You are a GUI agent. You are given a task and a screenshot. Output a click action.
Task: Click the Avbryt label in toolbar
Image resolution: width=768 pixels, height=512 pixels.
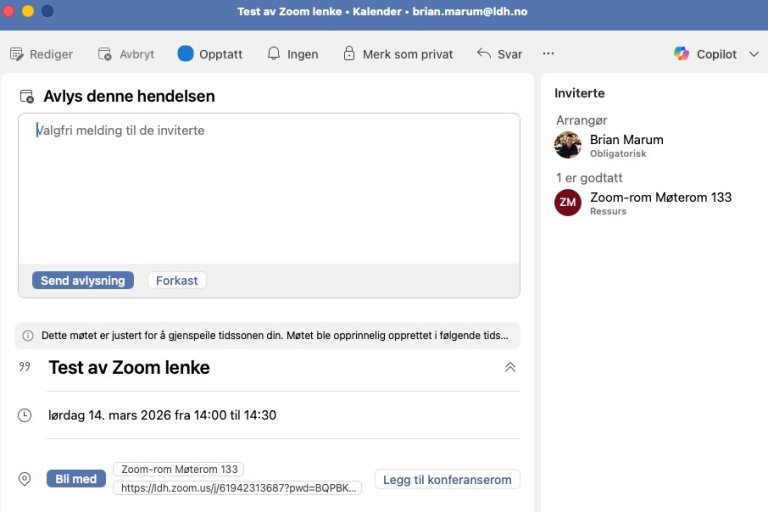(137, 54)
